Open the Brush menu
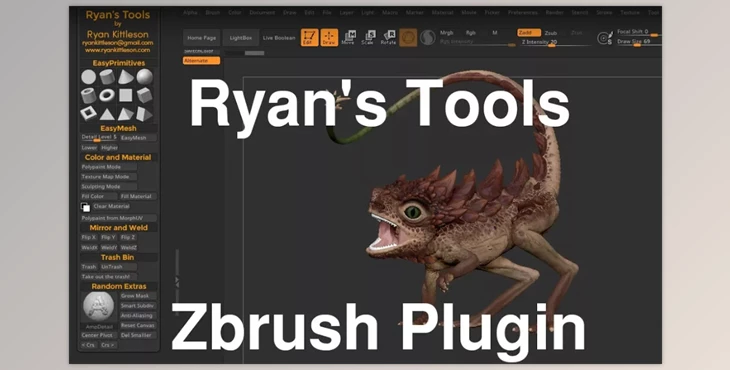The height and width of the screenshot is (370, 730). [213, 13]
